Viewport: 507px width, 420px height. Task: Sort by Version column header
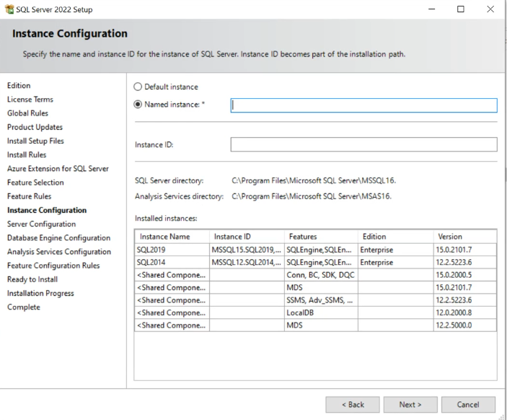pyautogui.click(x=465, y=237)
